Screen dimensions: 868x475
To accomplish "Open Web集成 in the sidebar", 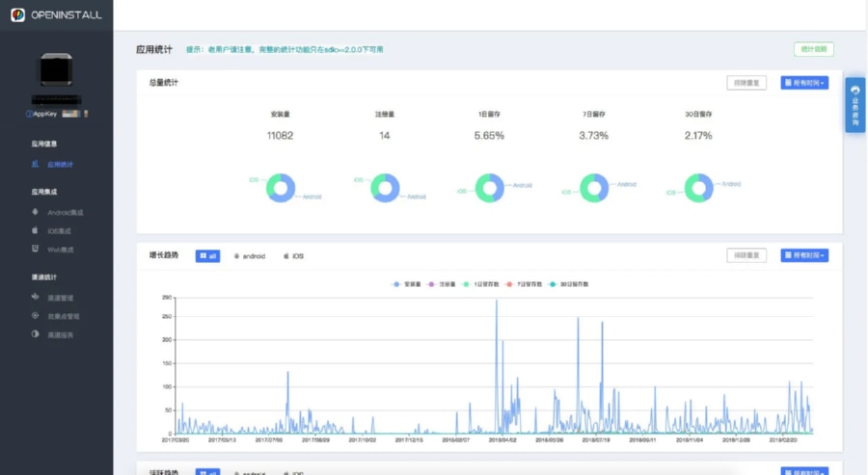I will pyautogui.click(x=60, y=250).
